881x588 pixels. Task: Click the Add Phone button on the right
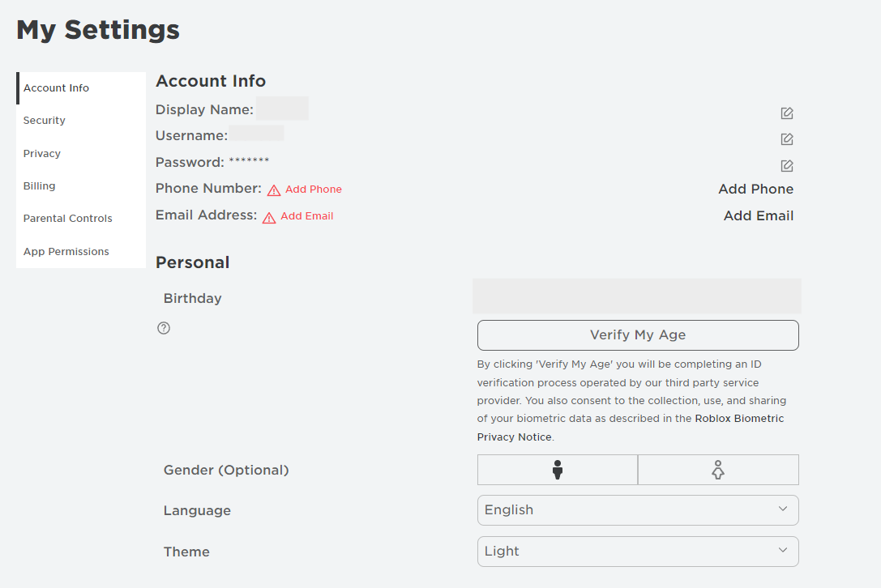[x=755, y=190]
